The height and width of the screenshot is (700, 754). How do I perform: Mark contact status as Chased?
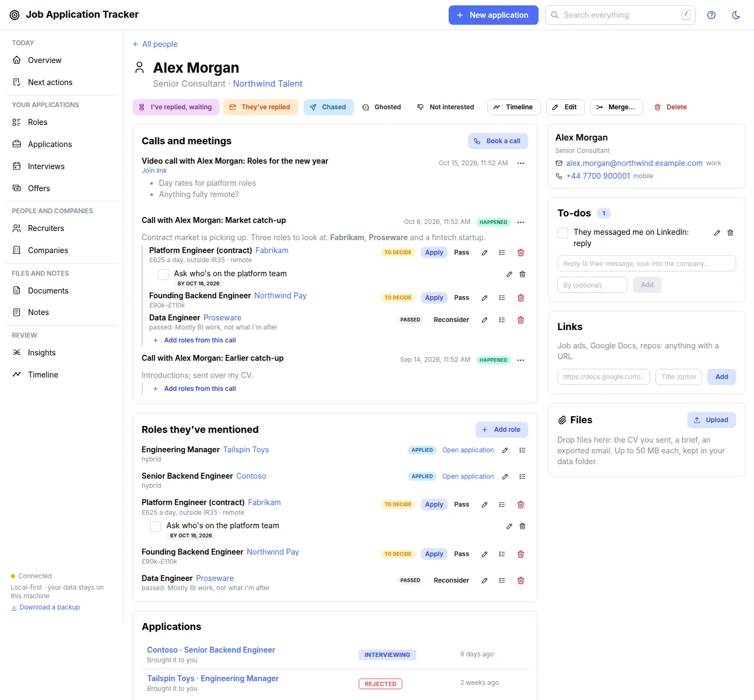329,107
